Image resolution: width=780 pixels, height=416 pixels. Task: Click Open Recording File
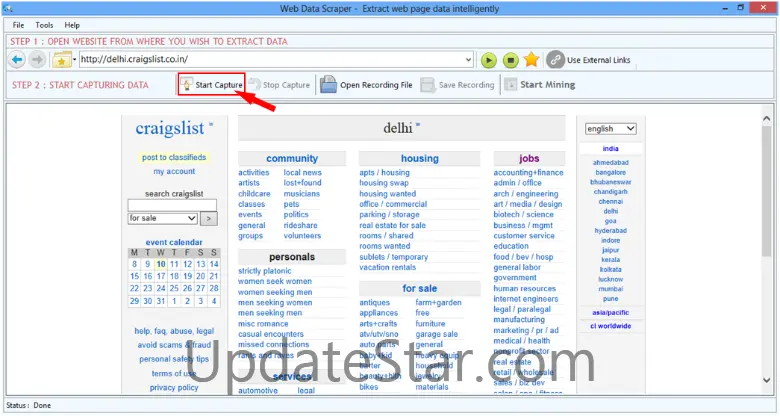[x=366, y=85]
